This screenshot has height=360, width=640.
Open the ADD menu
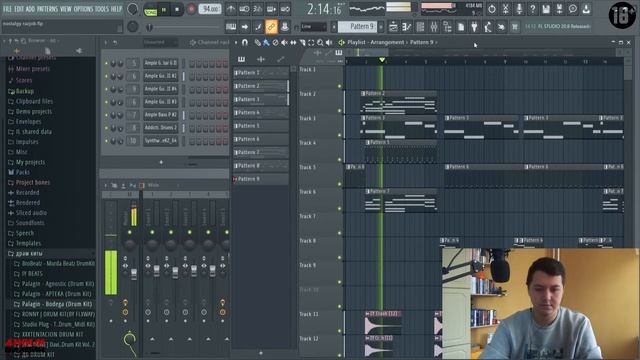point(30,9)
